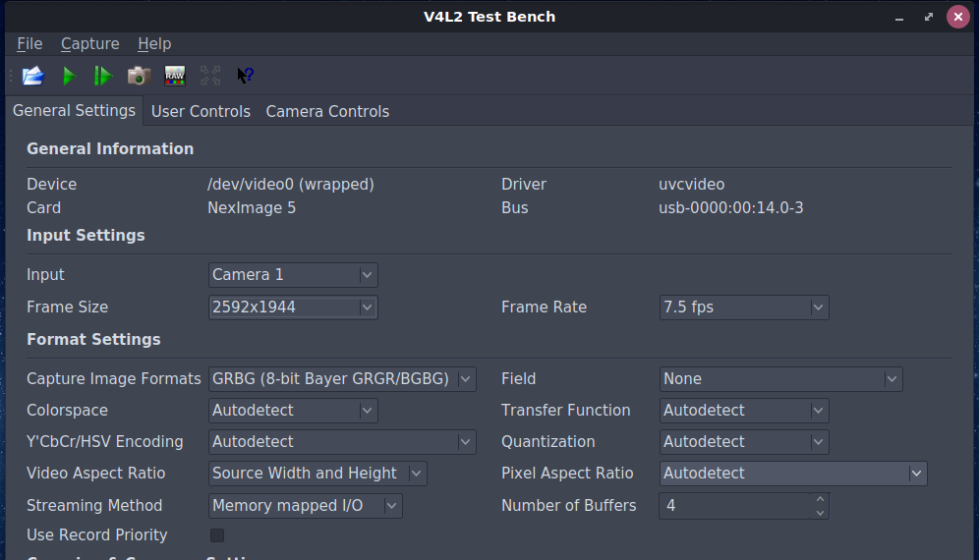Click the greyed-out fullscreen arrows icon

click(x=209, y=76)
